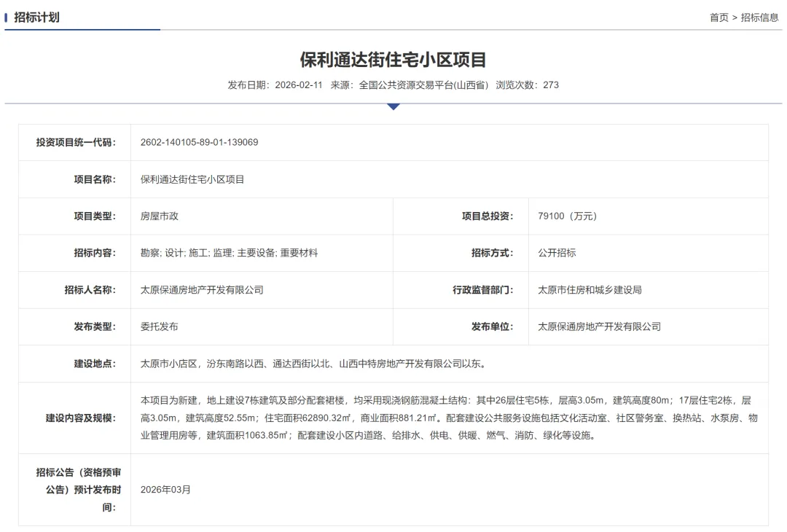
Task: Click the 招标人名称 label
Action: coord(90,290)
